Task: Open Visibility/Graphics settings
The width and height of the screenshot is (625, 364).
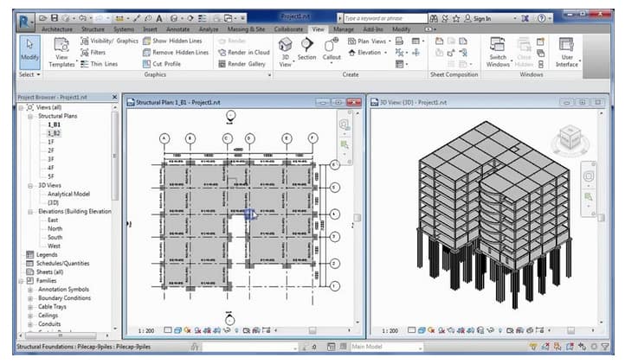Action: (109, 41)
